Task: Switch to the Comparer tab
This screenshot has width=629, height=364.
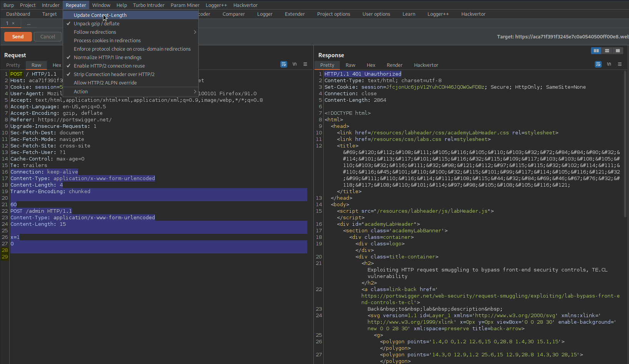Action: pyautogui.click(x=233, y=14)
